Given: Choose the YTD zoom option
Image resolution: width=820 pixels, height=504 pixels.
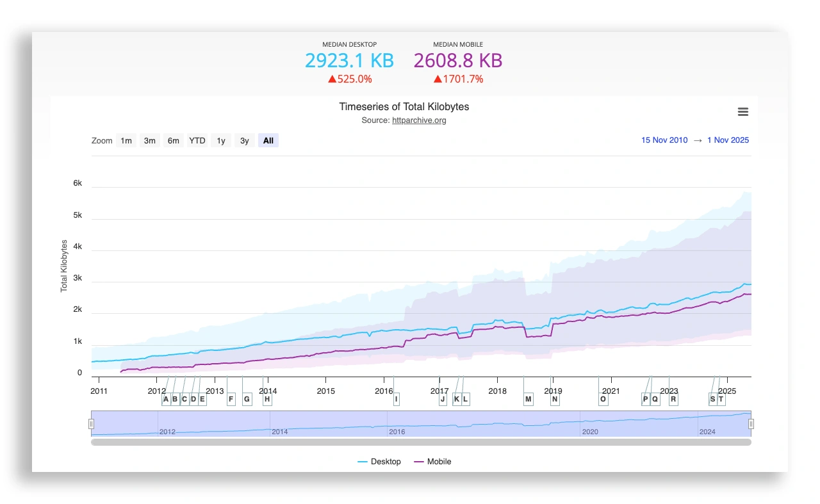Looking at the screenshot, I should (197, 141).
